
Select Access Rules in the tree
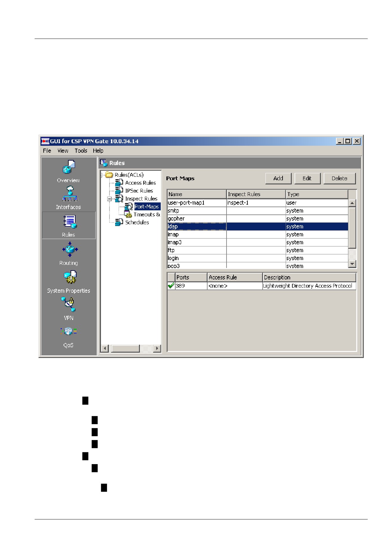[x=140, y=183]
